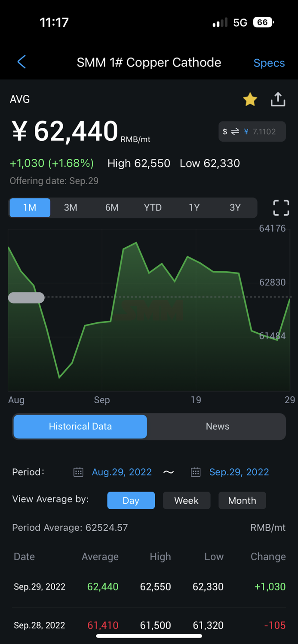Select the Historical Data tab

click(80, 426)
